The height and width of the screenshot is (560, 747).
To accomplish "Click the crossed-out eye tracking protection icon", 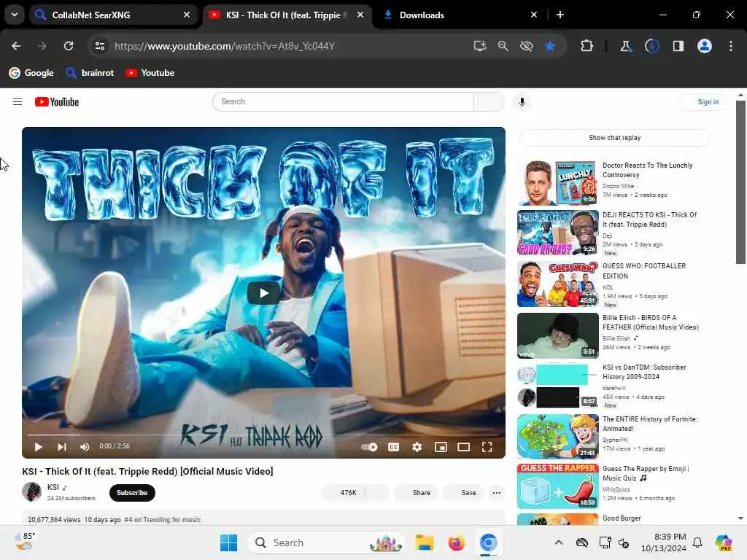I will (527, 46).
